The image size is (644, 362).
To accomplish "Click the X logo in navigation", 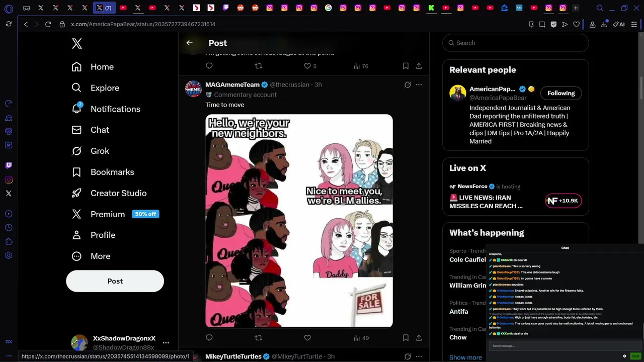I will (76, 43).
